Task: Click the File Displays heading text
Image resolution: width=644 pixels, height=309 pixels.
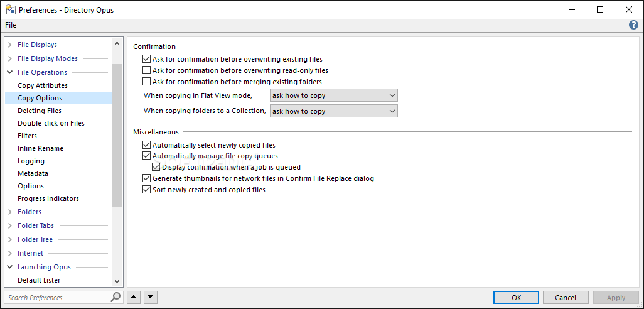Action: point(38,45)
